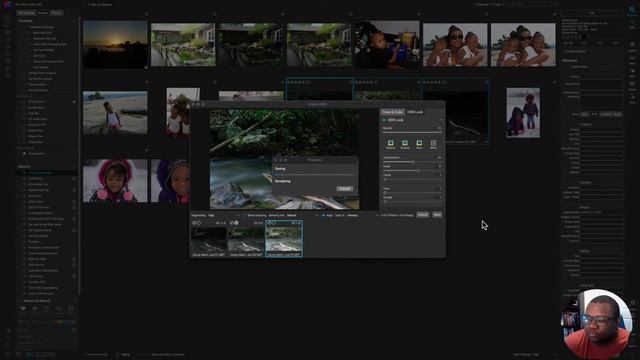Cancel the rendering in the Progress dialog
Screen dimensions: 640x360
click(345, 189)
